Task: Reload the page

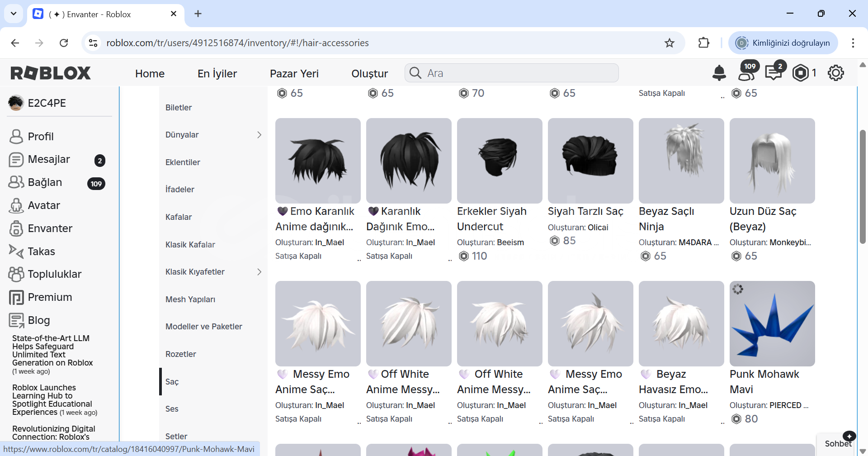Action: point(64,43)
